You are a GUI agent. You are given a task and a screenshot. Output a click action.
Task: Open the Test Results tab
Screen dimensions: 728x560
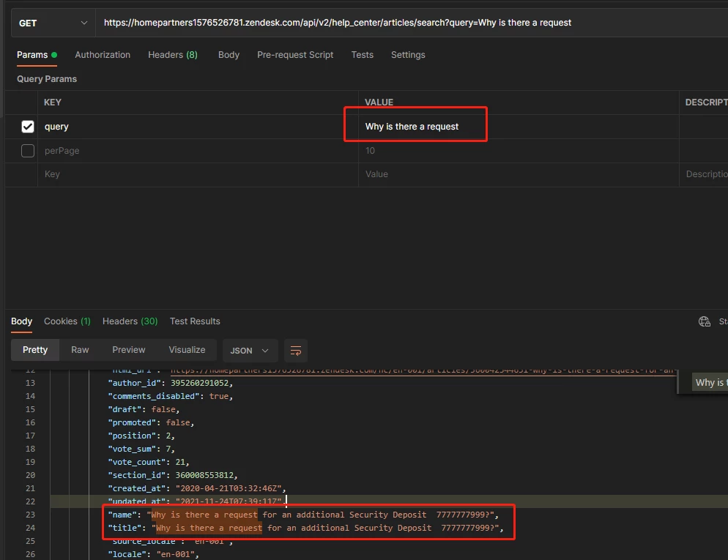click(x=195, y=321)
